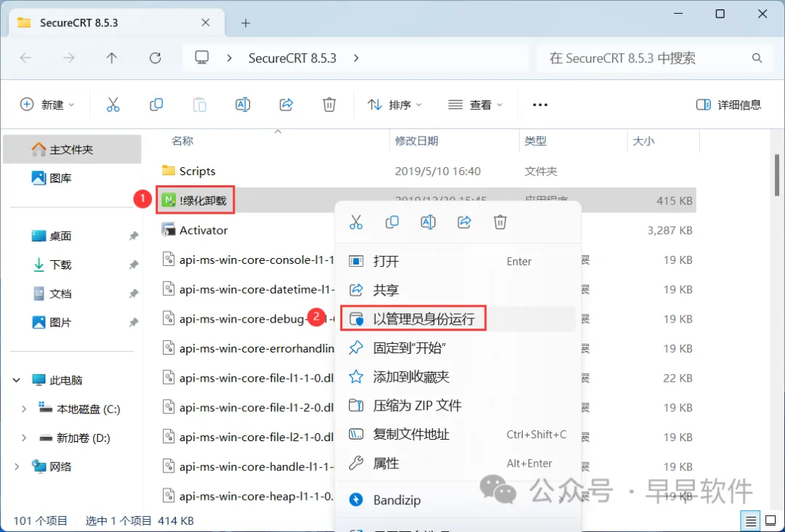Choose 共享 from the context menu
This screenshot has height=532, width=785.
click(458, 290)
